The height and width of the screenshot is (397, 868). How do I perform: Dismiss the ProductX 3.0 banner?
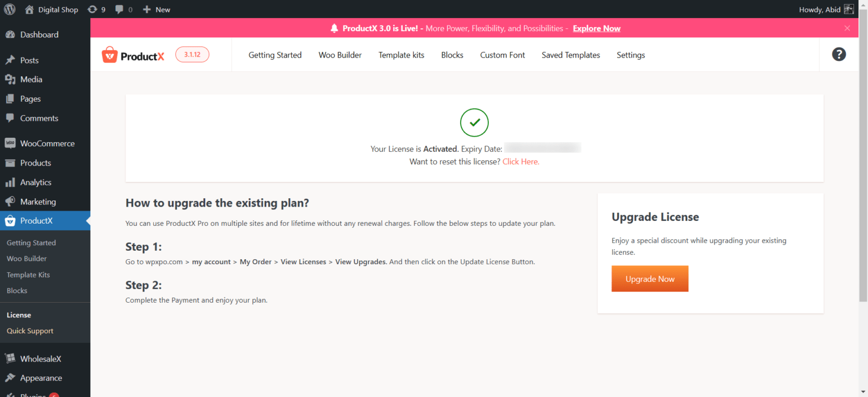click(x=847, y=28)
